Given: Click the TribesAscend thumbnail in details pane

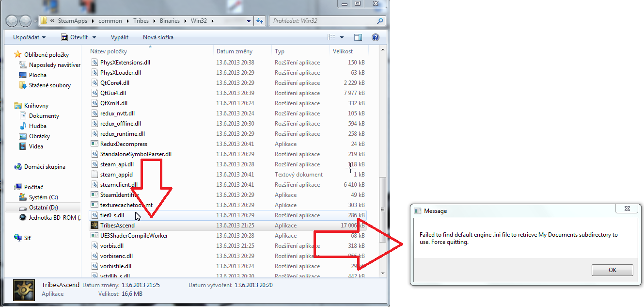Looking at the screenshot, I should 24,290.
